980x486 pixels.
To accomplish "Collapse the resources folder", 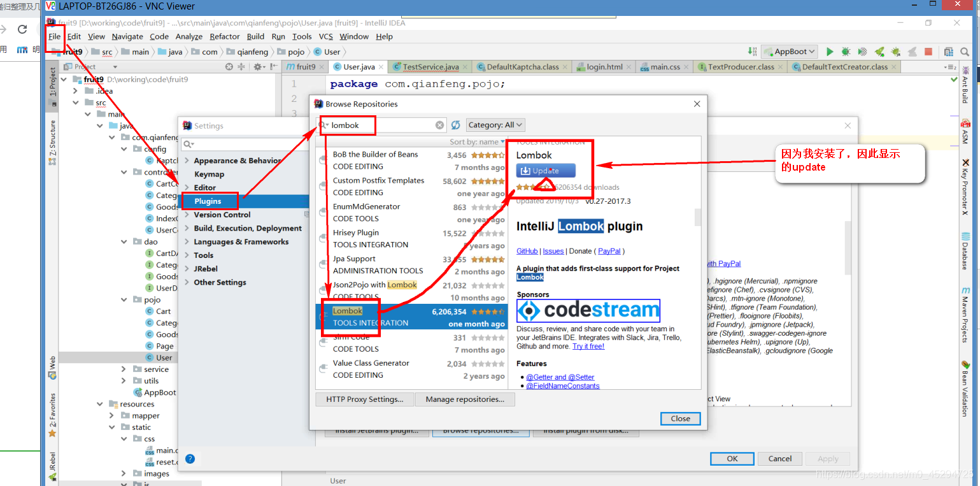I will [100, 404].
